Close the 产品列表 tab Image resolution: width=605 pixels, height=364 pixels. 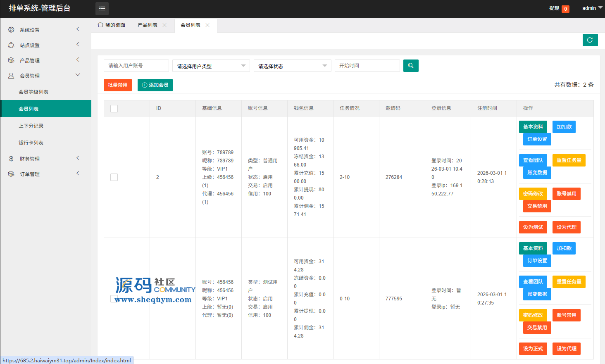click(x=164, y=25)
